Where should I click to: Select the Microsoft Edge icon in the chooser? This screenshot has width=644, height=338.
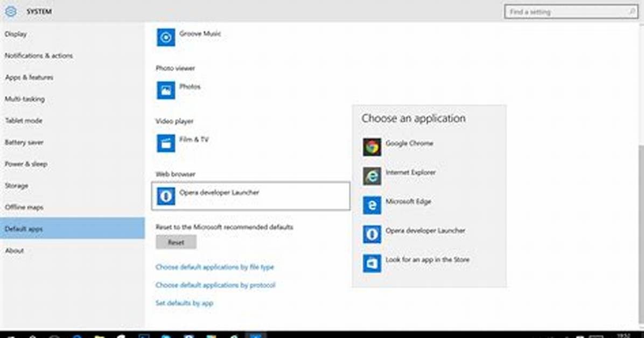coord(372,205)
